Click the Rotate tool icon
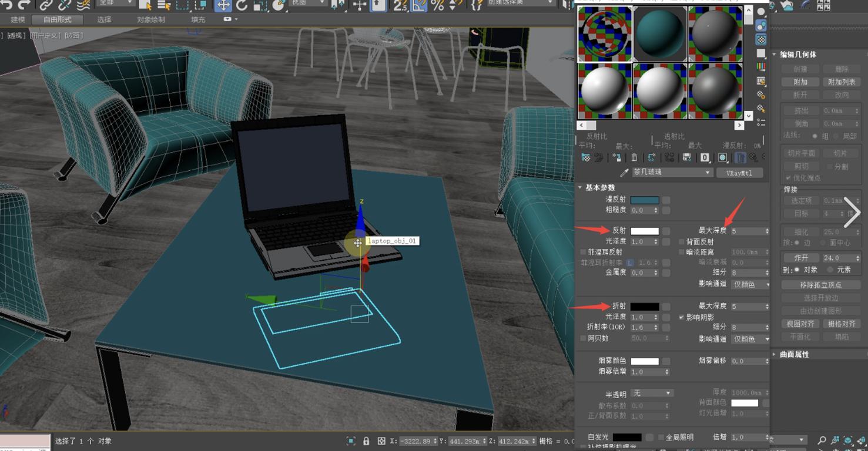 [242, 5]
